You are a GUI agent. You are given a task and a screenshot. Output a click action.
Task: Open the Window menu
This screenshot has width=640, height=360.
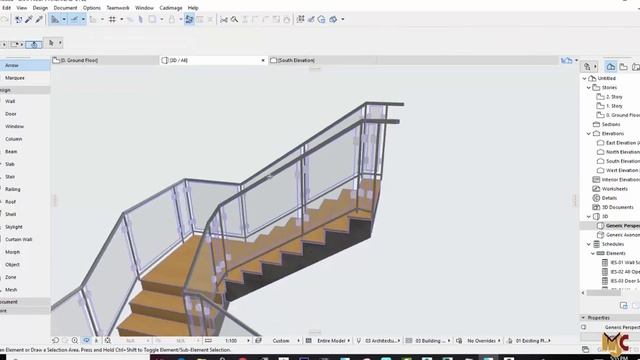pyautogui.click(x=144, y=8)
